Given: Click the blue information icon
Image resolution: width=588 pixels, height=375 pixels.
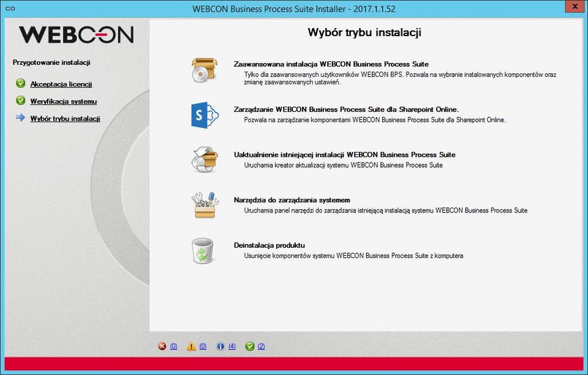Looking at the screenshot, I should (220, 346).
